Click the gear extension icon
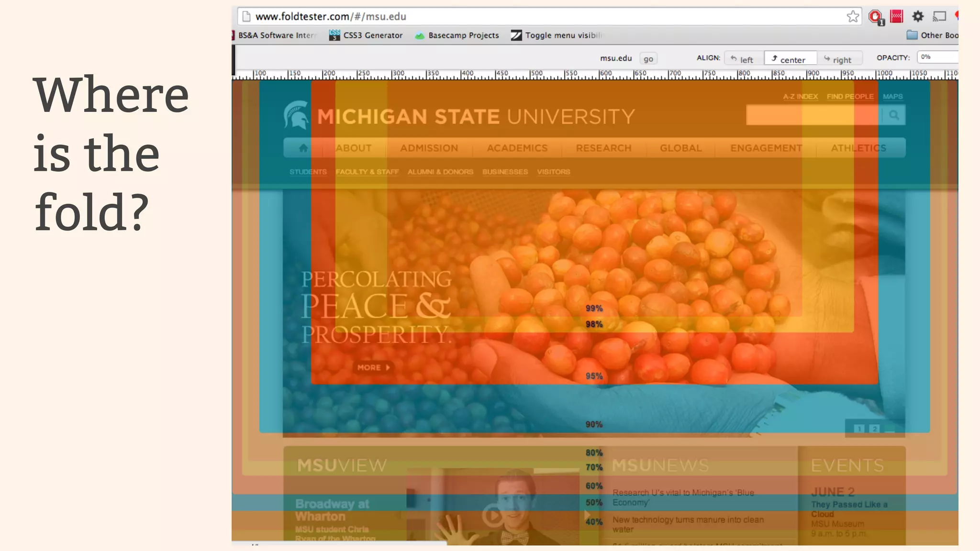This screenshot has height=551, width=980. (x=917, y=17)
